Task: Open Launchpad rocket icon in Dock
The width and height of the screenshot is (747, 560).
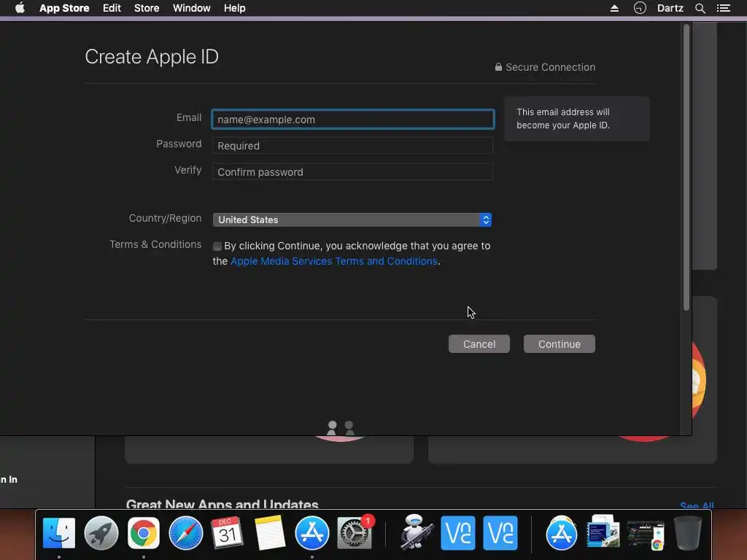Action: [x=101, y=533]
